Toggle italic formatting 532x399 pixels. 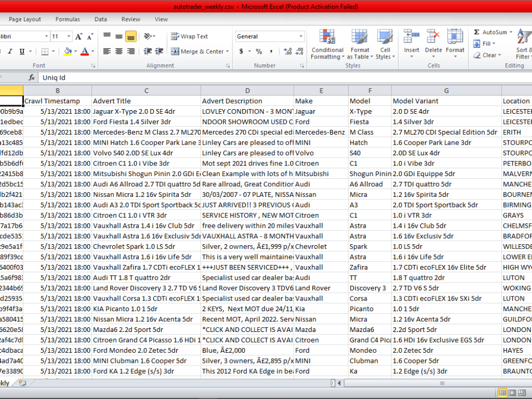pos(10,51)
